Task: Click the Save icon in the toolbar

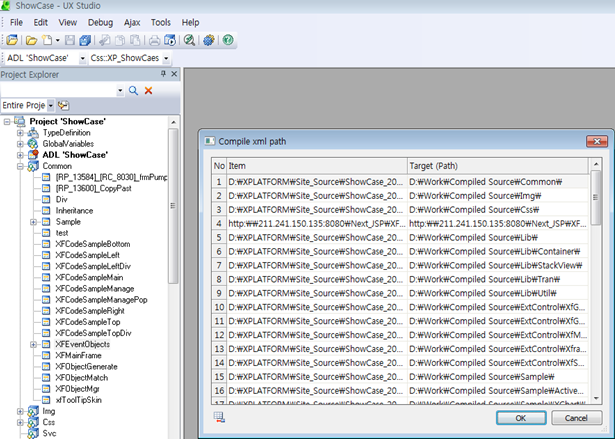Action: (71, 40)
